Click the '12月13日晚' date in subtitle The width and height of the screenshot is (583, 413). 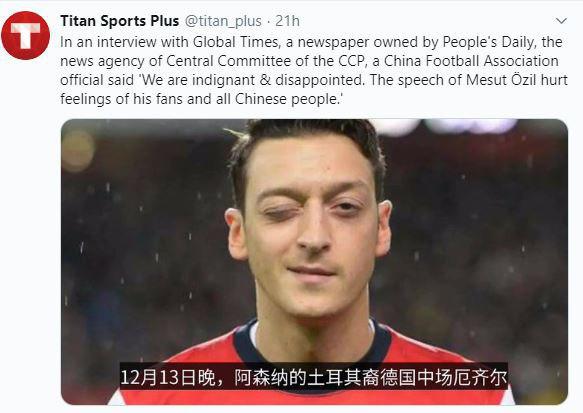169,377
